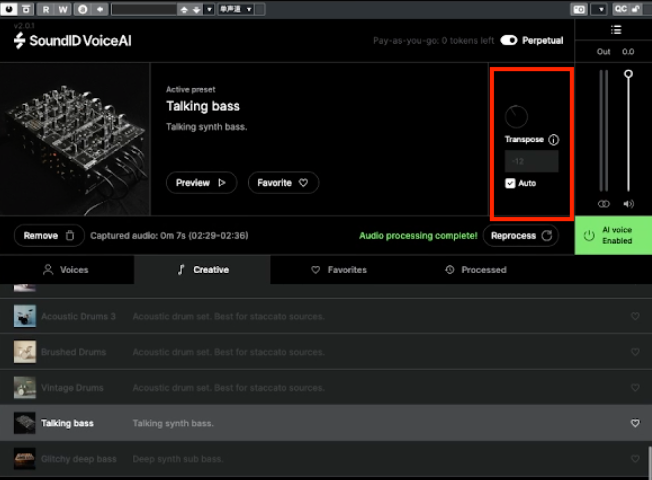Image resolution: width=652 pixels, height=480 pixels.
Task: Click the speaker volume icon
Action: pos(628,204)
